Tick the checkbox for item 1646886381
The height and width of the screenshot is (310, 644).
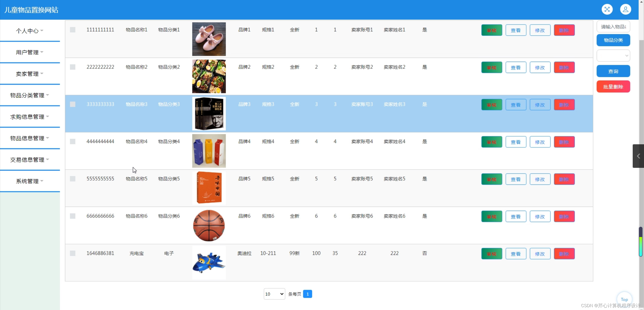click(x=73, y=253)
